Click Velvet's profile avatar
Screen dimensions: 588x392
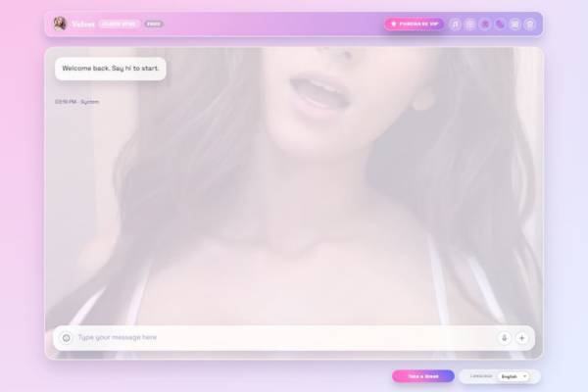click(60, 24)
